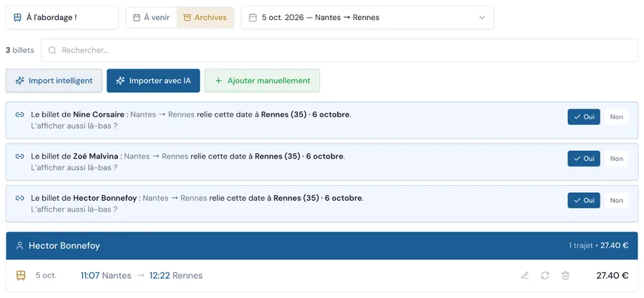
Task: Click the Import intelligent button
Action: 54,81
